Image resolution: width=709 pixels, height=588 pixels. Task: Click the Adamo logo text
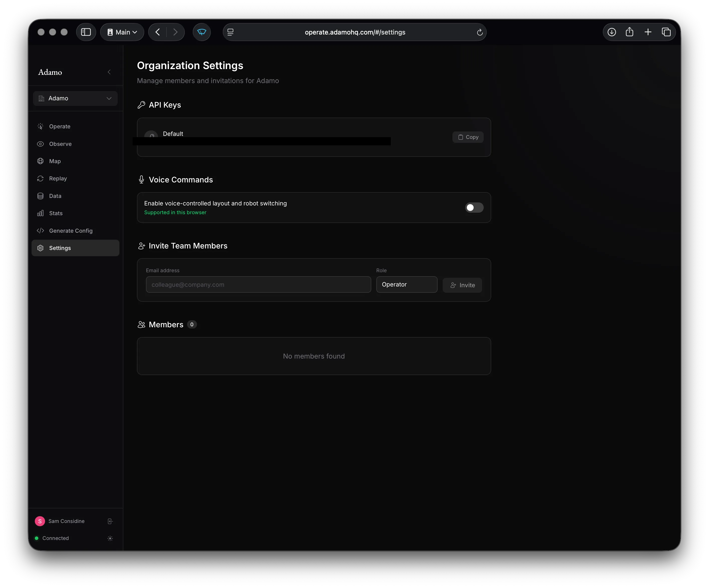(x=50, y=72)
